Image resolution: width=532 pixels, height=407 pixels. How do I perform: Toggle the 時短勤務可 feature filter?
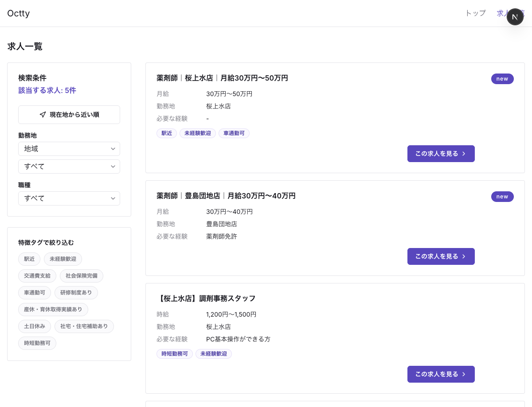click(x=37, y=343)
